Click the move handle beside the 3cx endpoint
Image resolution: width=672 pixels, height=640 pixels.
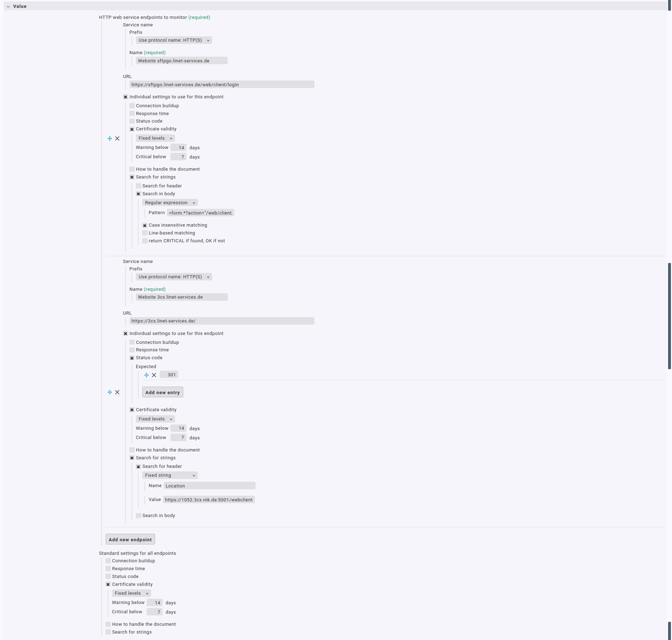tap(109, 392)
